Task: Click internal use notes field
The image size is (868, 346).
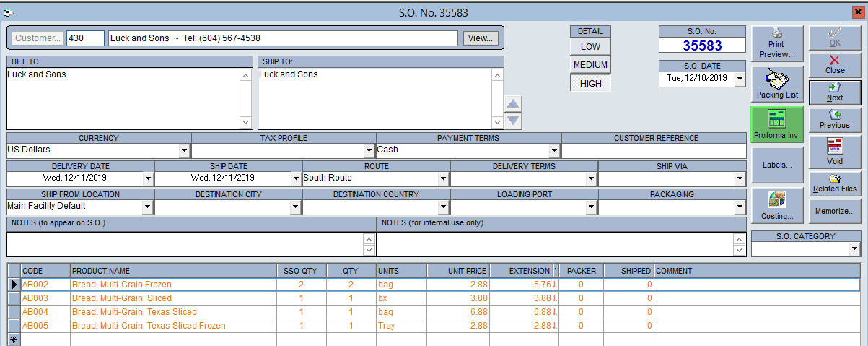Action: pos(556,244)
